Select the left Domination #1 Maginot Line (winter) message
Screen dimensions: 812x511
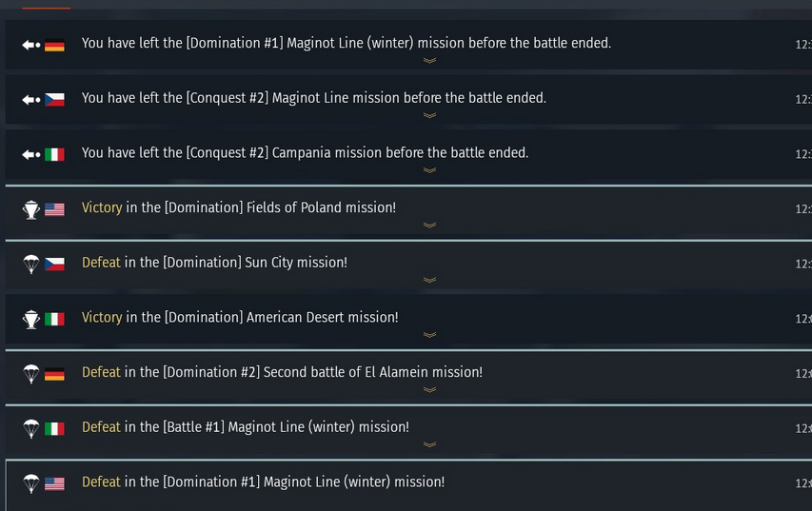tap(347, 44)
